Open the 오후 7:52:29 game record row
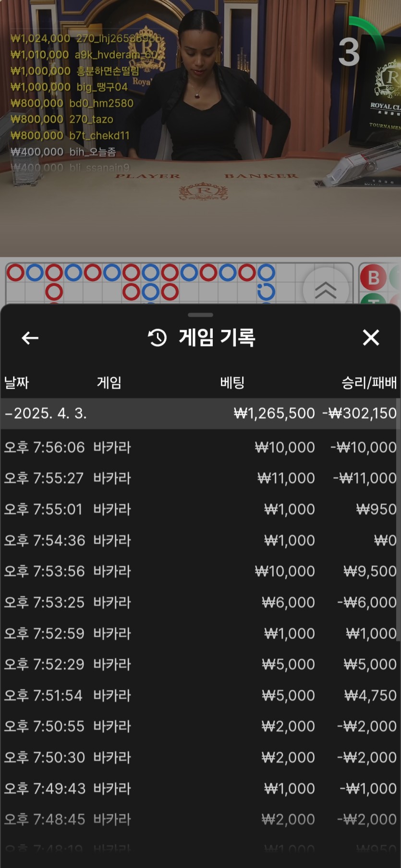Image resolution: width=401 pixels, height=868 pixels. (200, 664)
